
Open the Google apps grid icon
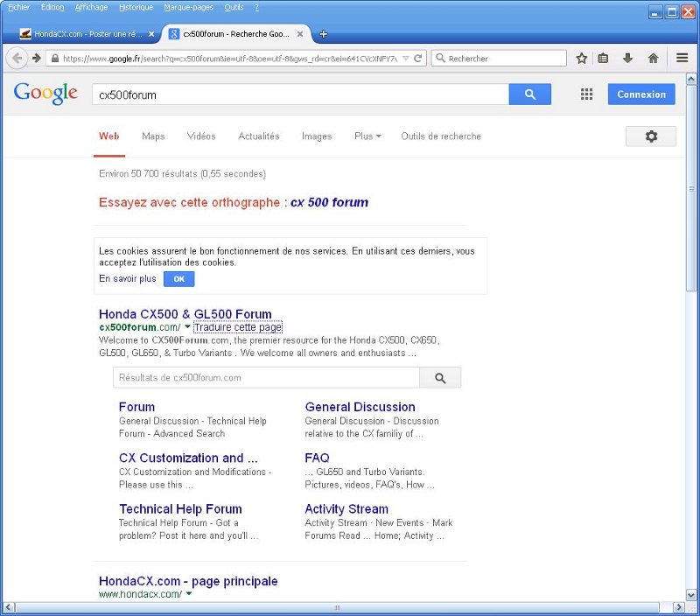coord(586,94)
